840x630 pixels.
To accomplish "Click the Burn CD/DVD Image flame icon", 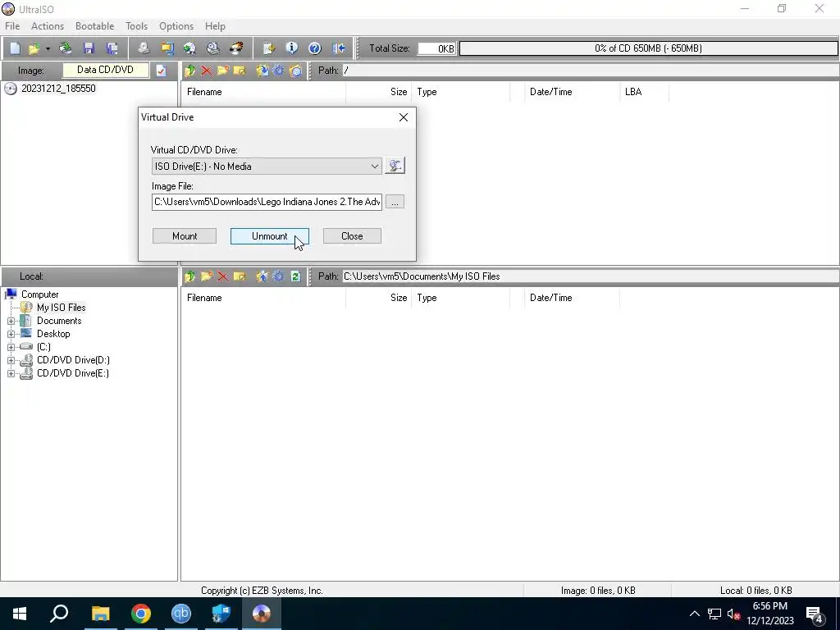I will pyautogui.click(x=236, y=48).
